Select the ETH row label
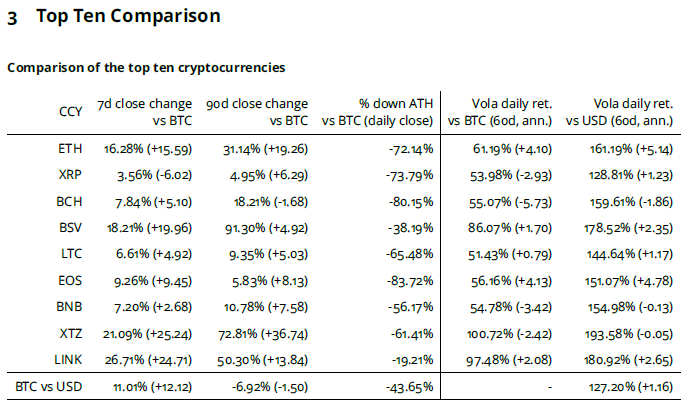The image size is (689, 406). pyautogui.click(x=71, y=148)
